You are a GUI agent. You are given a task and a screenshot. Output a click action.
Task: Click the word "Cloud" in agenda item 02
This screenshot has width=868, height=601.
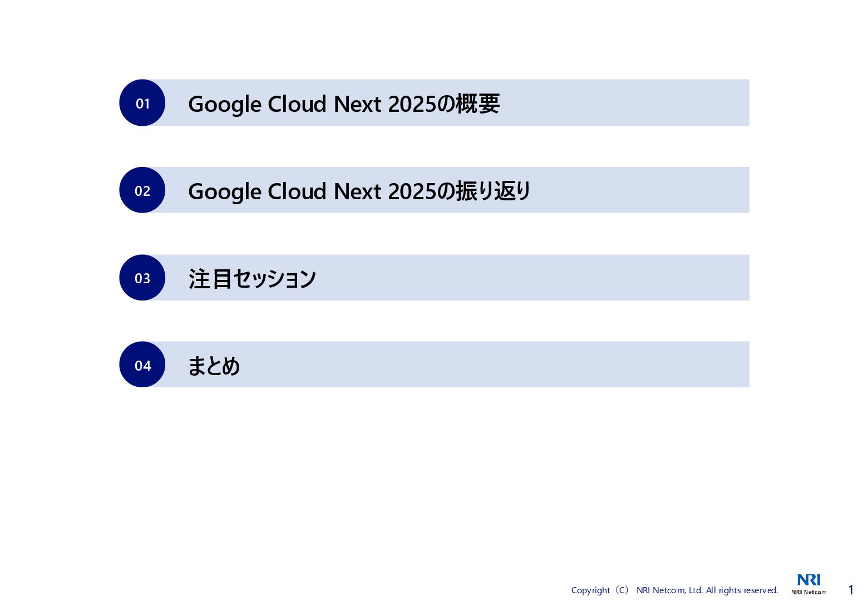(x=297, y=191)
